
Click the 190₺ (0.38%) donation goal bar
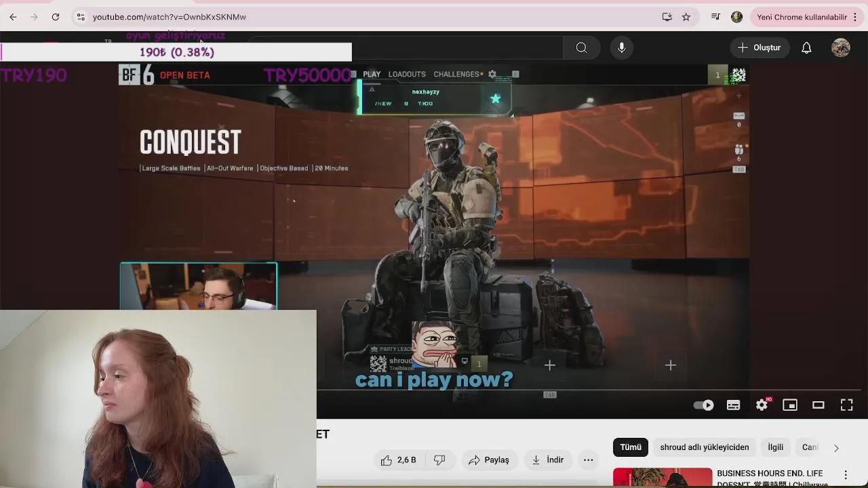[176, 52]
